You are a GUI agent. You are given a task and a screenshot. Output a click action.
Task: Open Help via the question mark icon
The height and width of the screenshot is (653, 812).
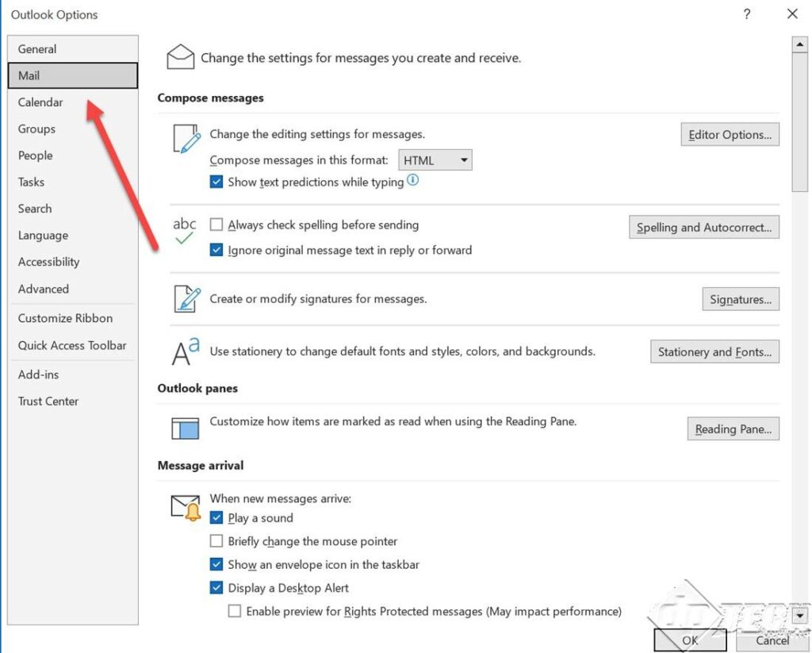(746, 13)
